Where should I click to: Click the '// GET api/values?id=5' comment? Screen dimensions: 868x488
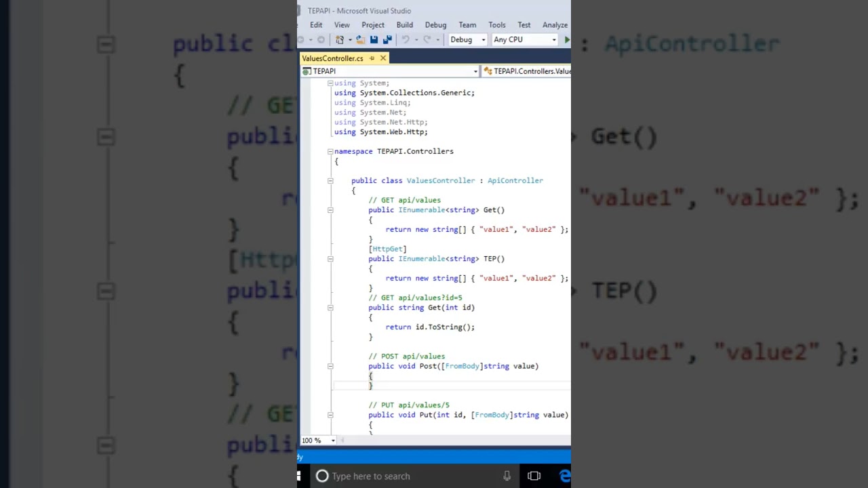pyautogui.click(x=415, y=298)
